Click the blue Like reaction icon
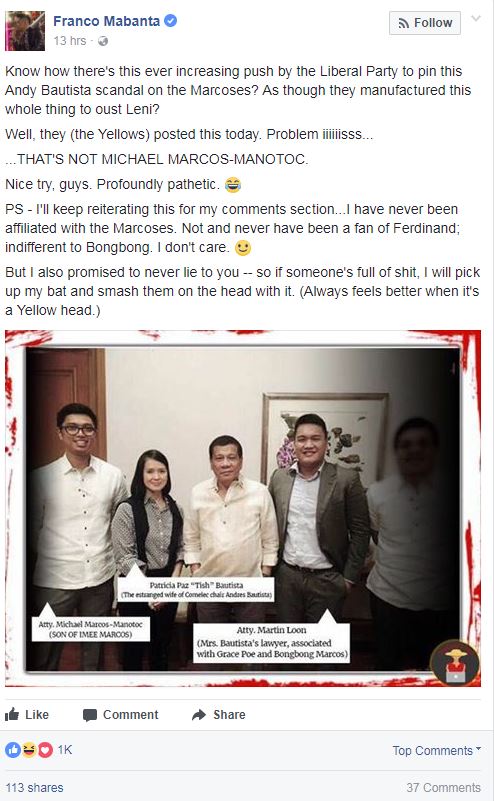 (13, 749)
